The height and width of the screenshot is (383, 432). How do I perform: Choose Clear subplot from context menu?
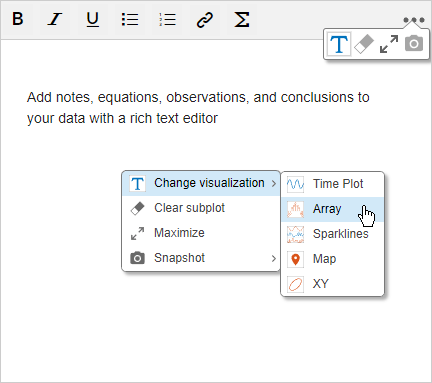click(201, 208)
